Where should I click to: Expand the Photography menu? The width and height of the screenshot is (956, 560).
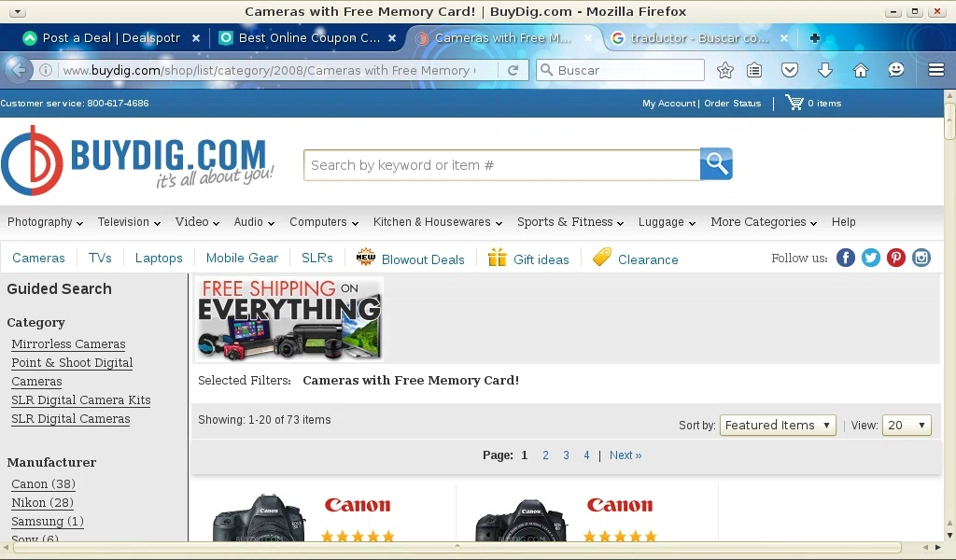(45, 222)
